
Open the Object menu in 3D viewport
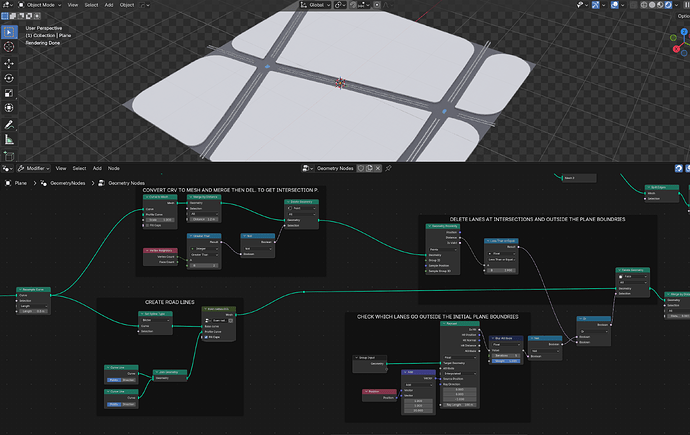pos(127,5)
